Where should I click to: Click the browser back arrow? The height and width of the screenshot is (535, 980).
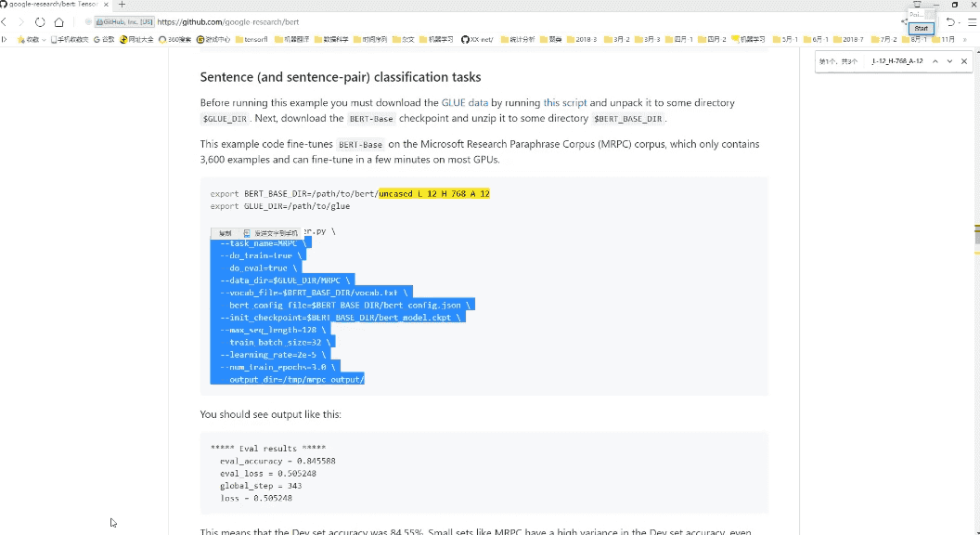(x=5, y=21)
